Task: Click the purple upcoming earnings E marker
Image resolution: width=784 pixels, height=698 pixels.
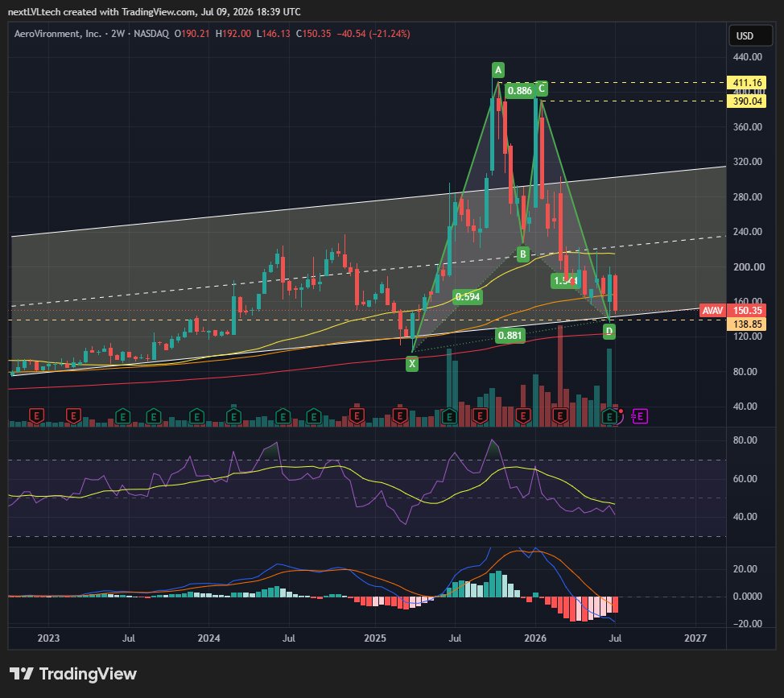Action: coord(641,416)
